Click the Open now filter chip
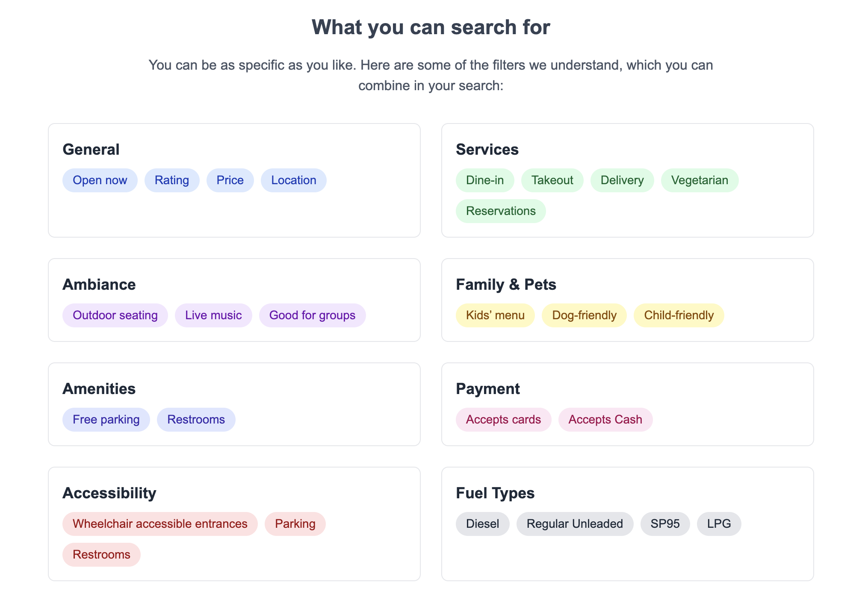This screenshot has height=606, width=868. (100, 180)
